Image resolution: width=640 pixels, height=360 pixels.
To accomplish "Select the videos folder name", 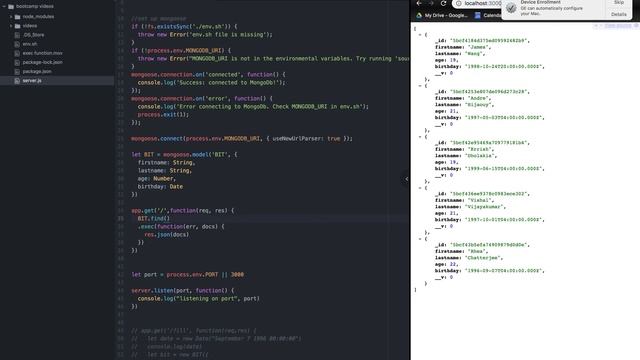I will pyautogui.click(x=30, y=26).
